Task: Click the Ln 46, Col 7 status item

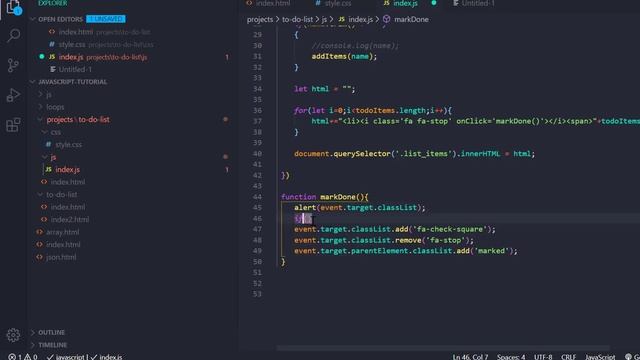Action: point(470,357)
